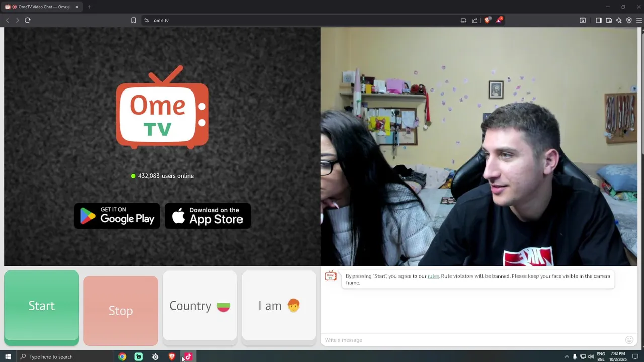Open the Google Play download badge
The image size is (644, 362).
[x=117, y=216]
